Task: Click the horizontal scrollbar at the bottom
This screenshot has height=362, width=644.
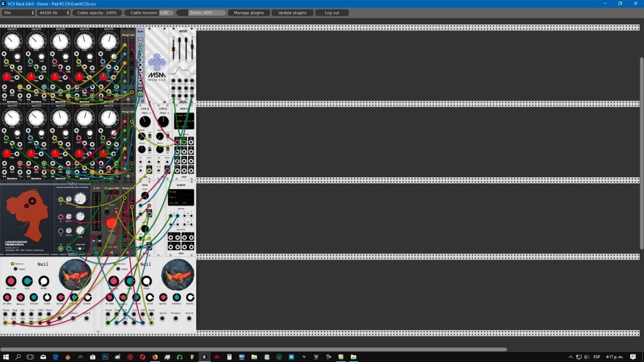Action: (x=253, y=349)
